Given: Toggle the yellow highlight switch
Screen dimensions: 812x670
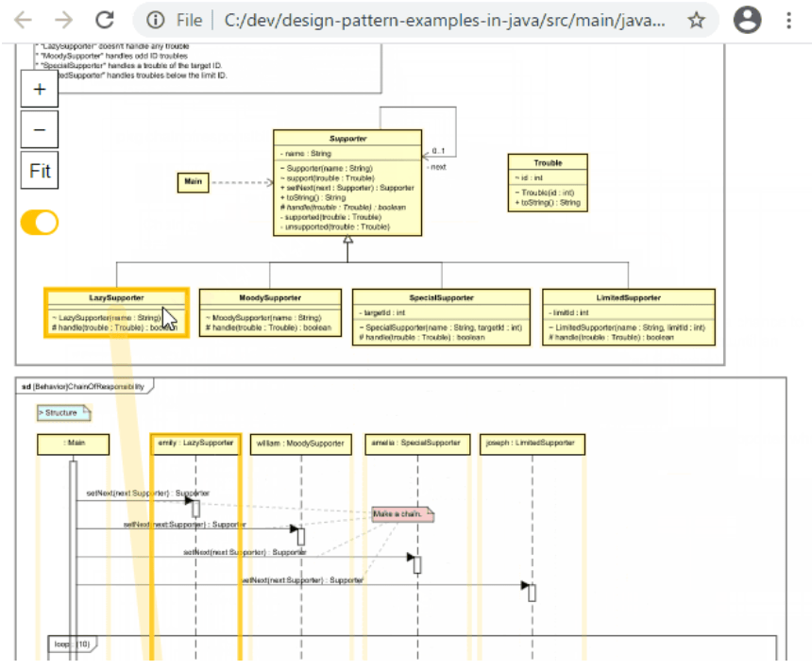Looking at the screenshot, I should click(x=40, y=223).
